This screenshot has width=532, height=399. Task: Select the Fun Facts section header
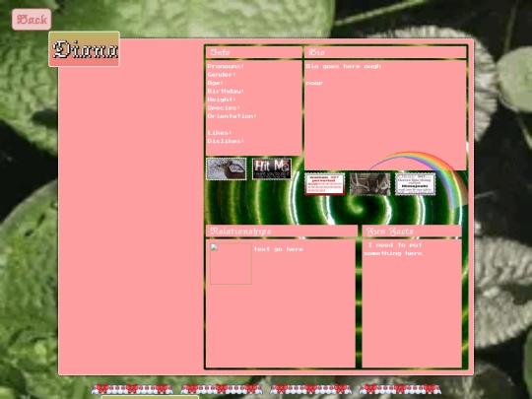point(412,232)
